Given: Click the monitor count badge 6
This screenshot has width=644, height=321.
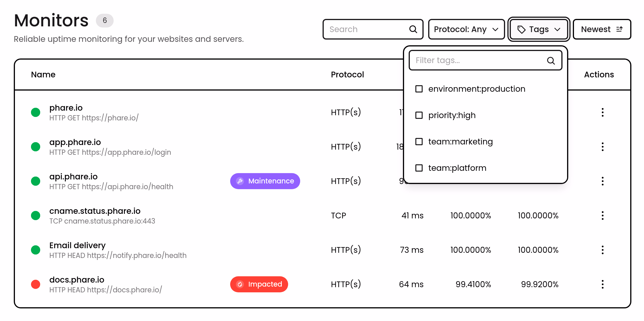Looking at the screenshot, I should click(x=105, y=21).
